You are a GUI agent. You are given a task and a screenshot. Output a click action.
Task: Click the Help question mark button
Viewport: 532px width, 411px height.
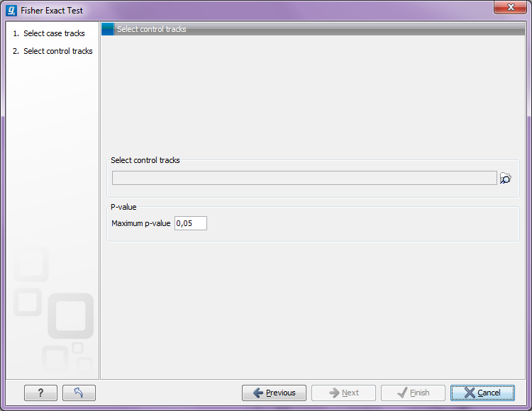40,393
